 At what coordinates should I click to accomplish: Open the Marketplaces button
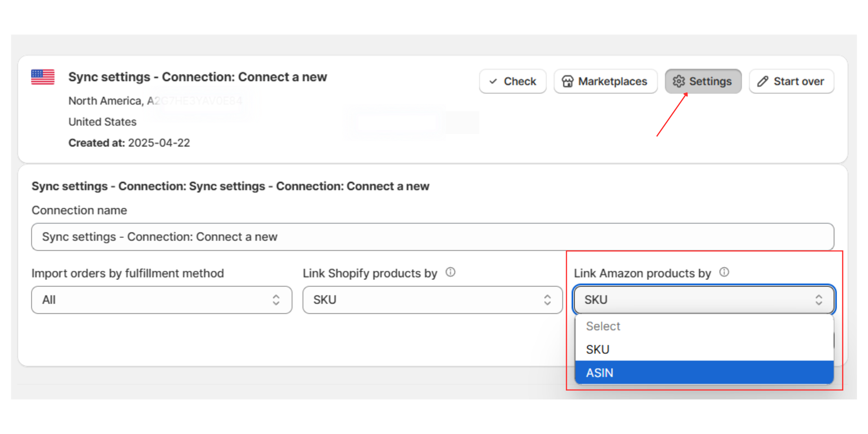point(605,81)
